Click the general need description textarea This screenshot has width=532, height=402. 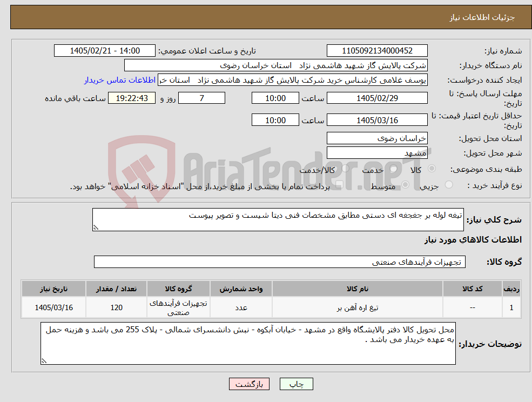278,220
